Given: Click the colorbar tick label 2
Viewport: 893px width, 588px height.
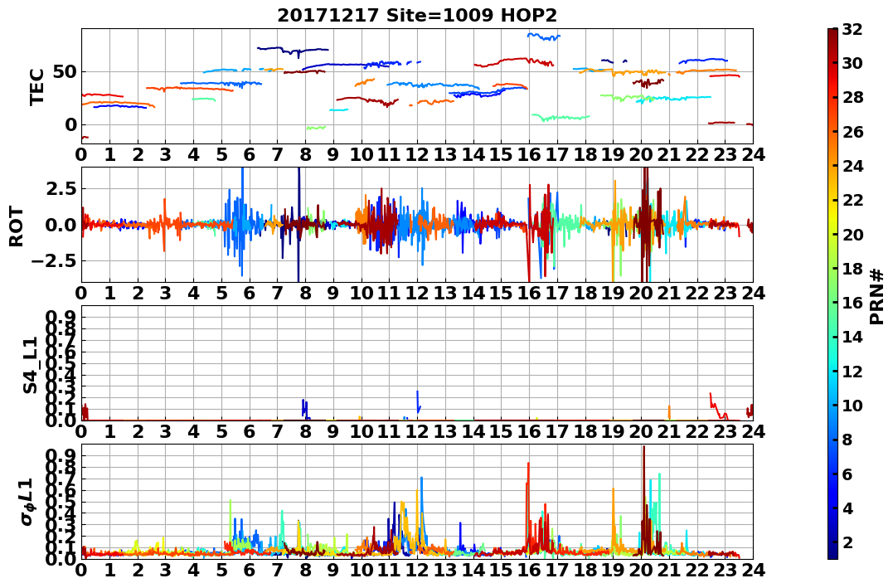Looking at the screenshot, I should pyautogui.click(x=847, y=542).
